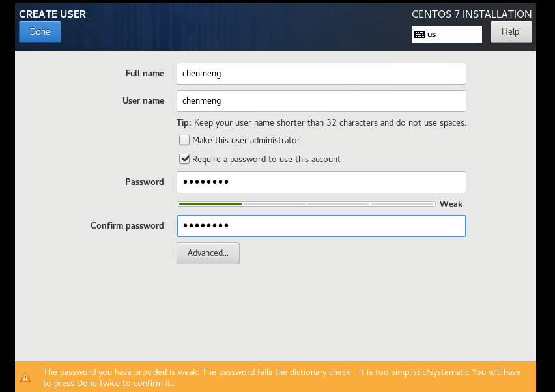Viewport: 555px width, 392px height.
Task: Click the blue Done button
Action: pyautogui.click(x=40, y=32)
